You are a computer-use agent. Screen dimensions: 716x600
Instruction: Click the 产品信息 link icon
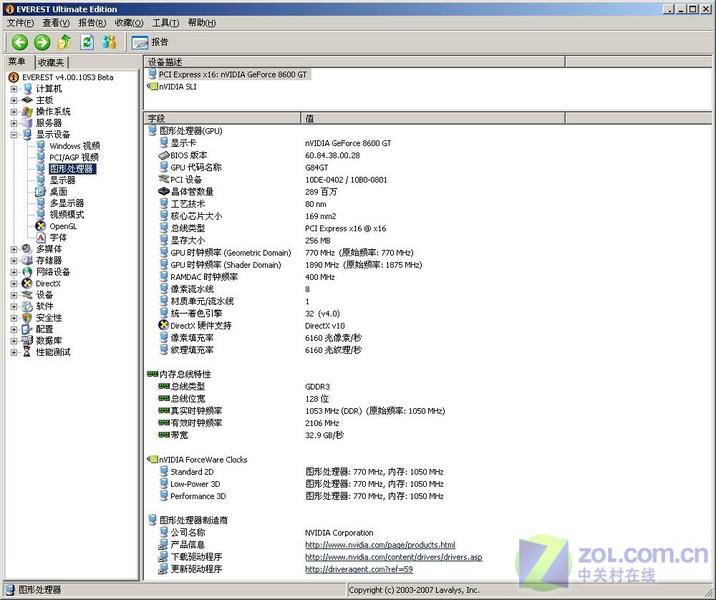pyautogui.click(x=163, y=544)
